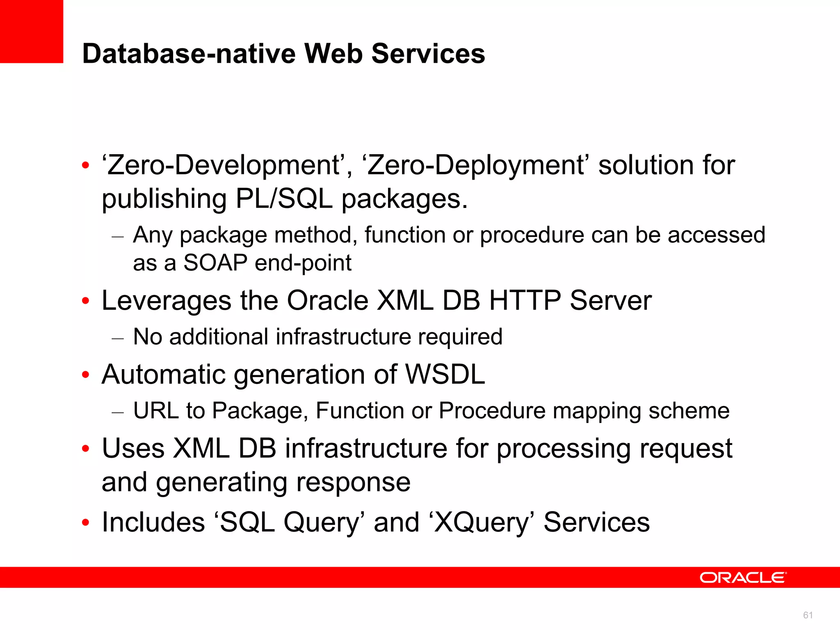Screen dimensions: 840x630
Task: Click 'Automatic generation of WSDL' bullet
Action: pos(293,374)
